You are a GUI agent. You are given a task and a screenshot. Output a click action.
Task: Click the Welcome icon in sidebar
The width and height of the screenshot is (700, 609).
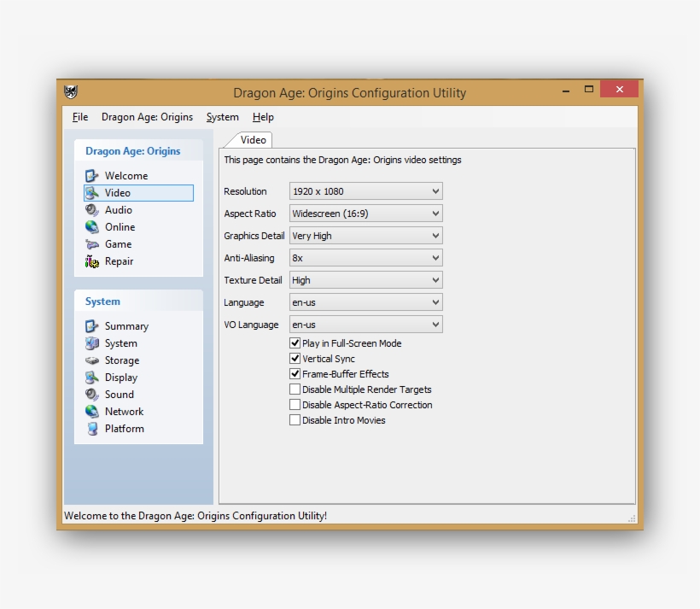pos(92,176)
